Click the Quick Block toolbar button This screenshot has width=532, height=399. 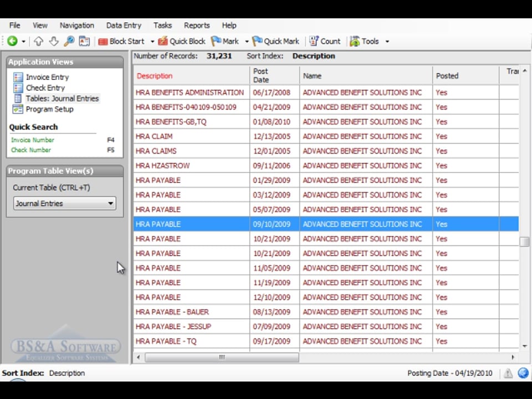[x=181, y=41]
